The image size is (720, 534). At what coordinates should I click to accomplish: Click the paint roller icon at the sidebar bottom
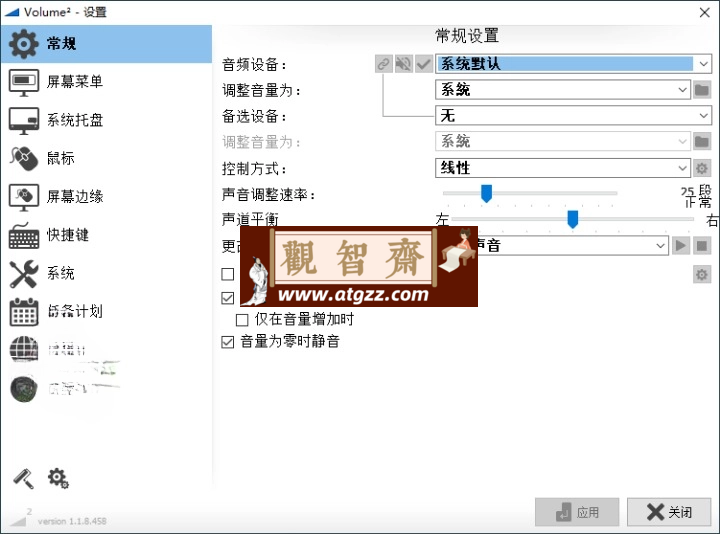pos(23,478)
